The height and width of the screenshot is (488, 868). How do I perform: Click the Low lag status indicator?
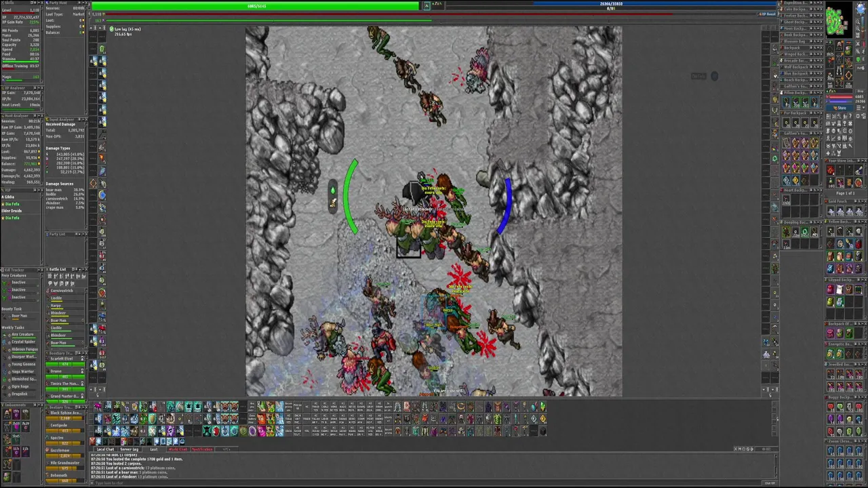(x=127, y=29)
